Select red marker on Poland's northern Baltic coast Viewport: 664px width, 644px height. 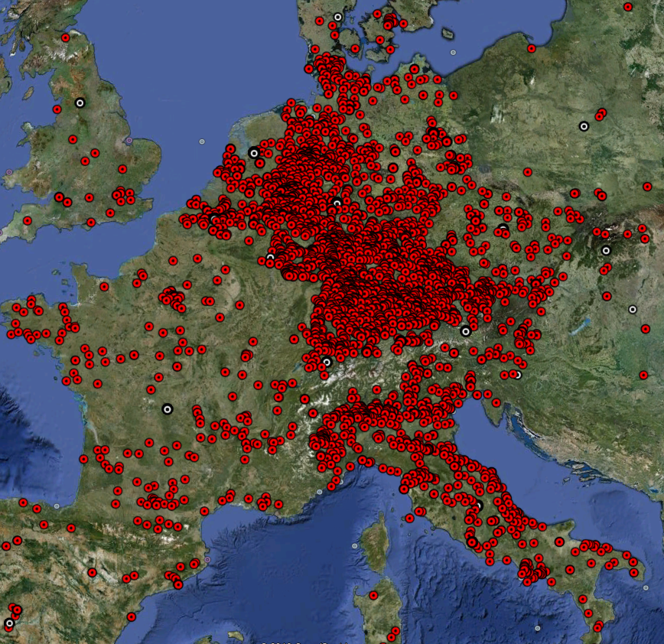[532, 49]
